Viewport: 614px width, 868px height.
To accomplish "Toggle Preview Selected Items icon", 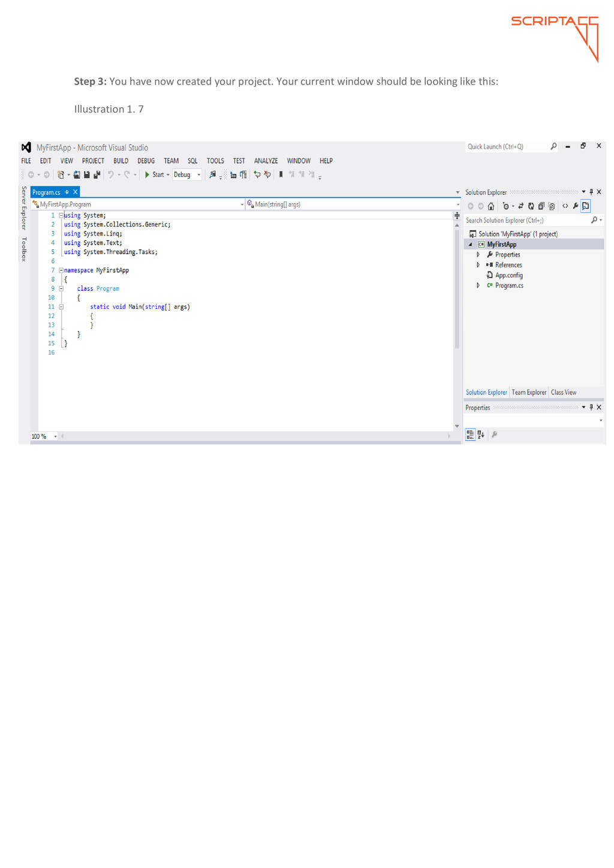I will point(586,206).
